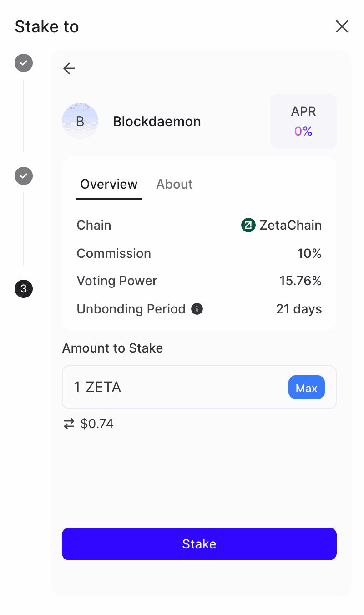Click the Voting Power value

pyautogui.click(x=300, y=281)
